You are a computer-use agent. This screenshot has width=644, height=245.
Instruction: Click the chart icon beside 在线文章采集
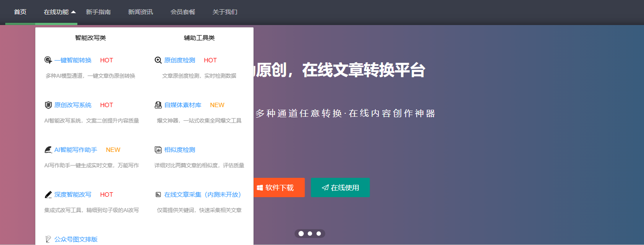pyautogui.click(x=158, y=195)
